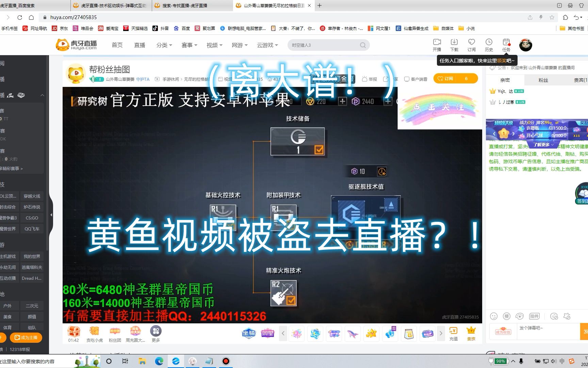Image resolution: width=588 pixels, height=368 pixels.
Task: Click the 下载 download client icon
Action: [x=454, y=45]
